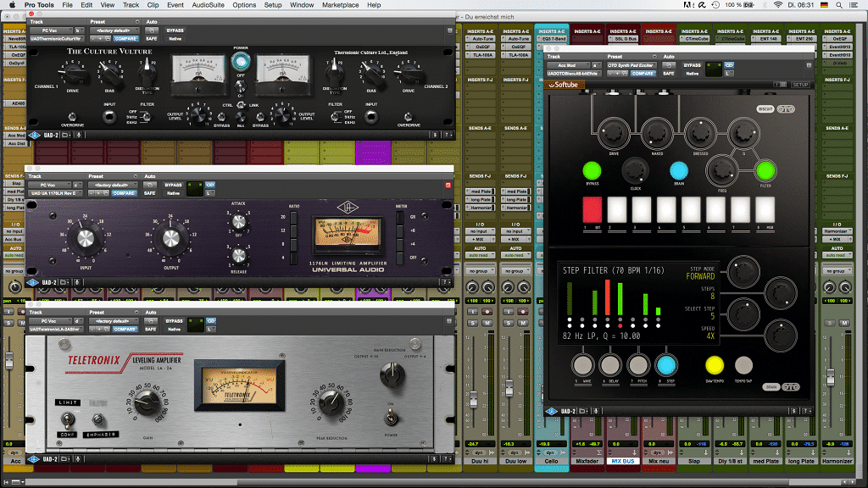Open the AudioSuite menu

(208, 5)
